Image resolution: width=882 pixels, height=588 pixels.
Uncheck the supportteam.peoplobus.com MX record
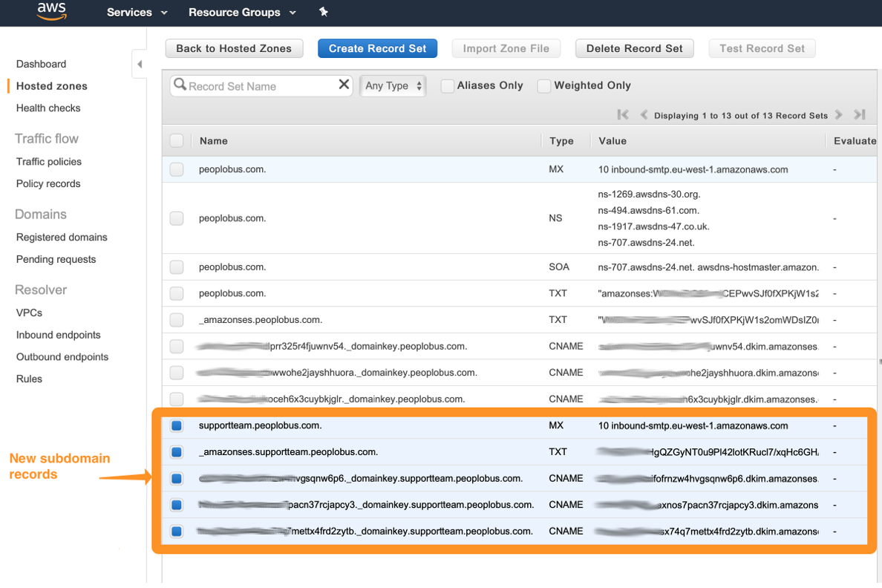[x=177, y=425]
